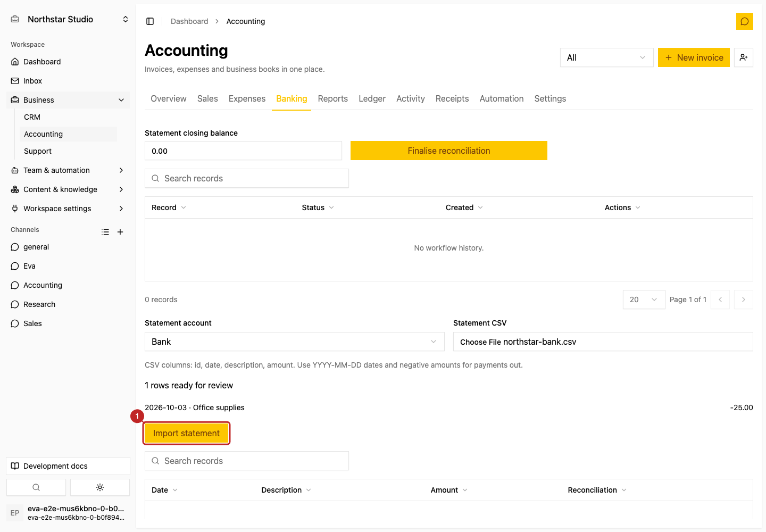Image resolution: width=766 pixels, height=532 pixels.
Task: Open Inbox in the sidebar
Action: 68,81
